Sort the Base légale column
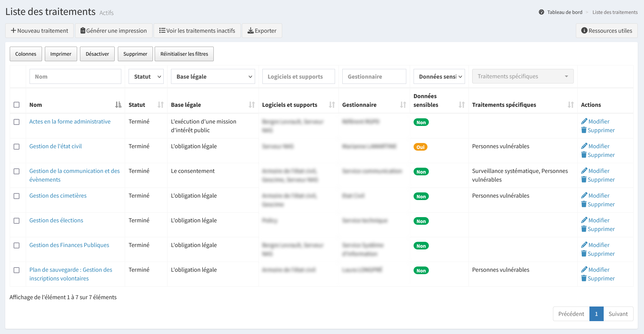 (252, 105)
